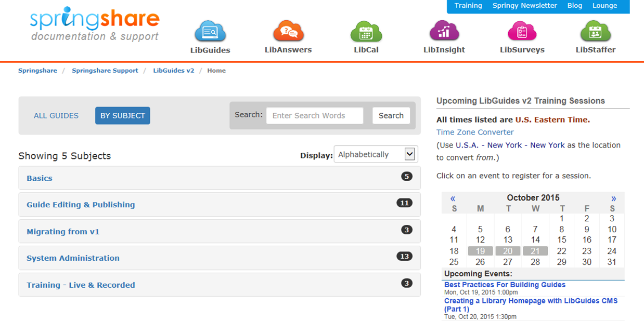Click the Search button
The image size is (644, 321).
(x=391, y=115)
